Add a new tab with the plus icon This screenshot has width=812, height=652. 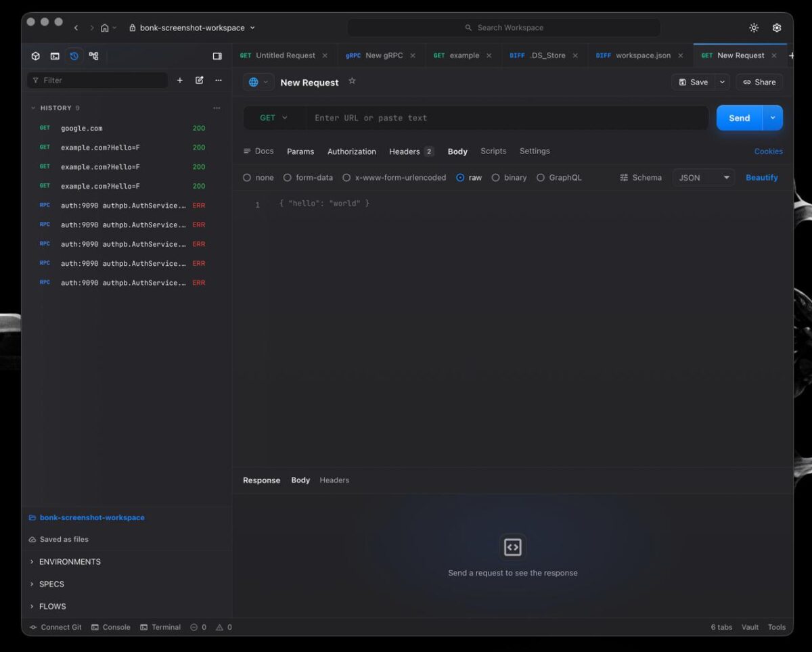point(791,55)
